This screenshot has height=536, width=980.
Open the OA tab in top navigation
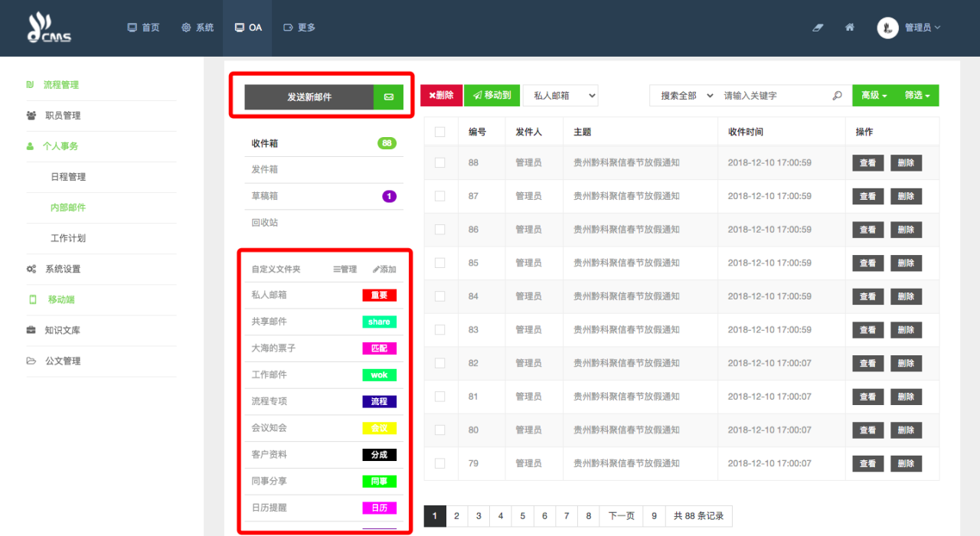click(248, 28)
